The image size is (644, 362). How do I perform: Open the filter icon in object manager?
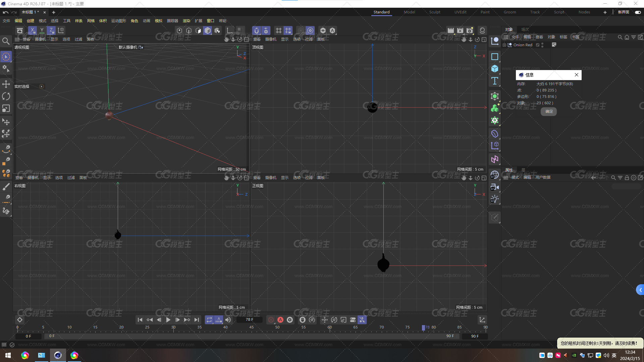(x=634, y=37)
